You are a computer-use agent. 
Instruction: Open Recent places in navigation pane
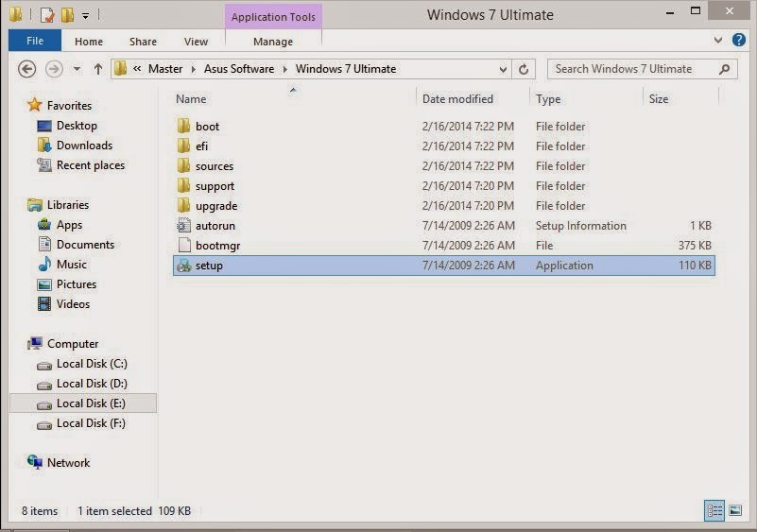coord(91,165)
